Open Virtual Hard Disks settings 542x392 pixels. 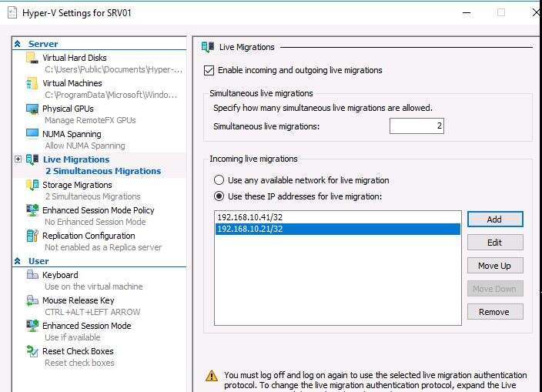pyautogui.click(x=75, y=58)
